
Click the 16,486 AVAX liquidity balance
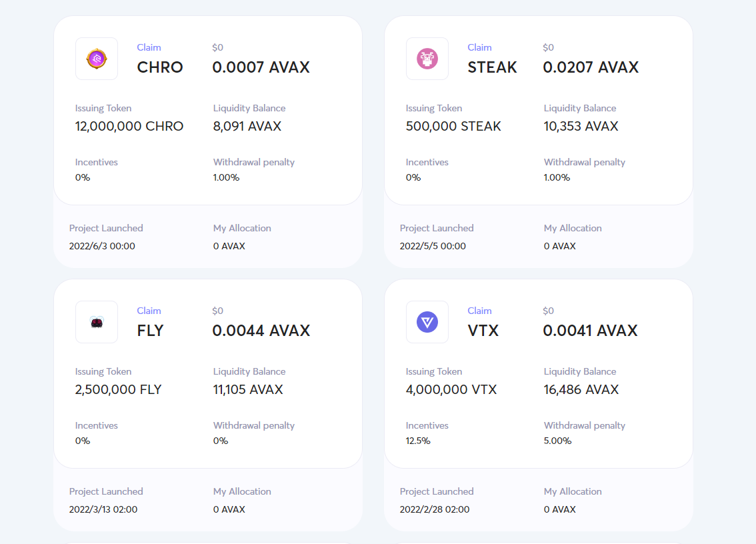[x=581, y=389]
